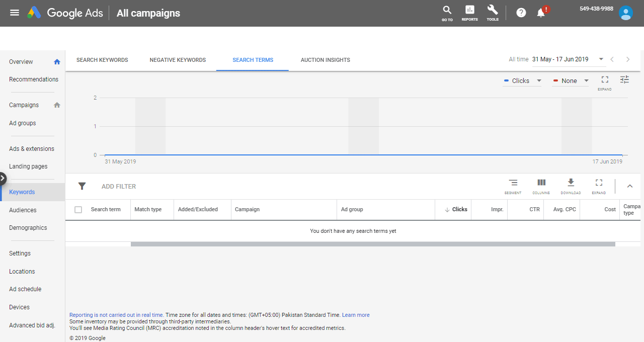Open the Clicks metric dropdown
This screenshot has height=342, width=644.
coord(522,80)
